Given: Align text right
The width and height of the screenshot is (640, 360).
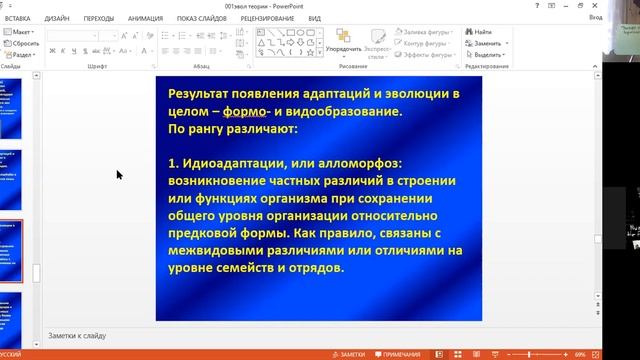Looking at the screenshot, I should (x=187, y=51).
